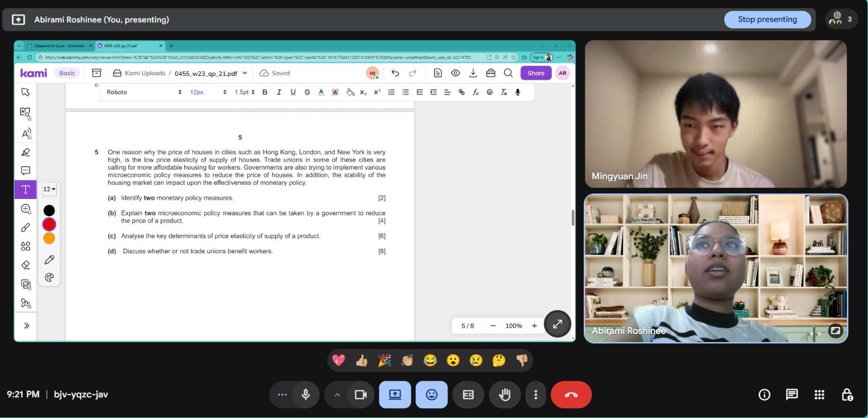
Task: Undo the last action in Kami
Action: click(395, 73)
